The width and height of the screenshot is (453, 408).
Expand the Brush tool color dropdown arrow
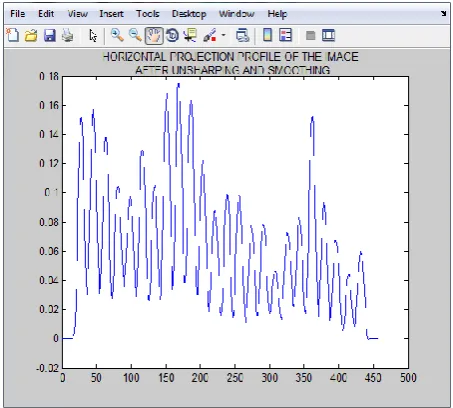coord(223,35)
